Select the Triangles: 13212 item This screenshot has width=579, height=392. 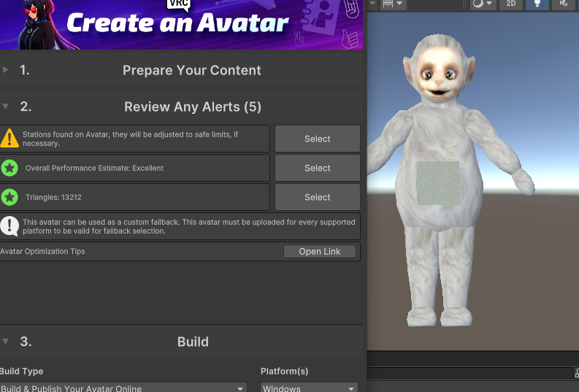pos(317,197)
